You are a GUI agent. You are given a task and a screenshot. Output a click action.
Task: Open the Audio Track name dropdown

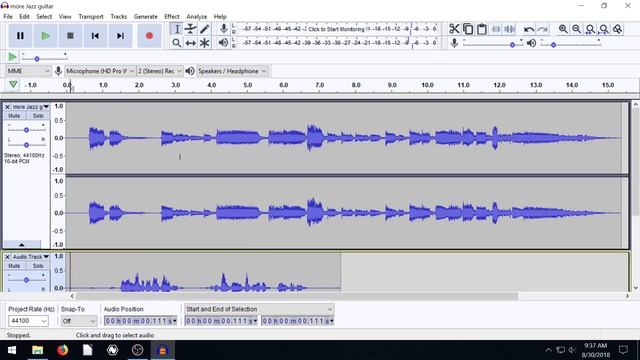pyautogui.click(x=31, y=257)
